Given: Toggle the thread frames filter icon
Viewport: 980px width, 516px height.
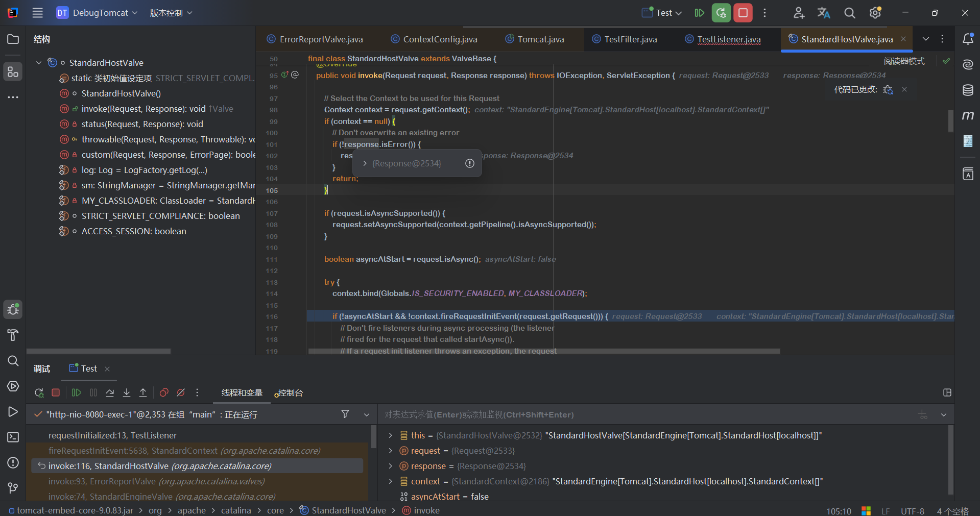Looking at the screenshot, I should [x=345, y=414].
